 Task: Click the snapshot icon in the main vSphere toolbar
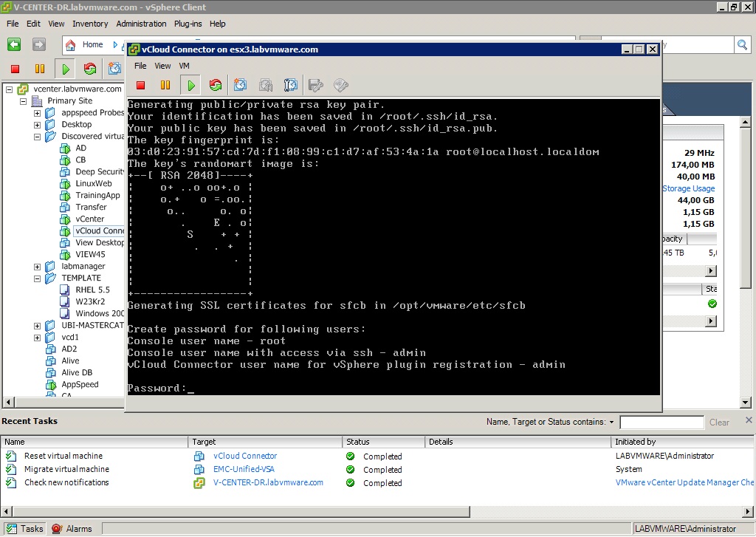click(114, 69)
